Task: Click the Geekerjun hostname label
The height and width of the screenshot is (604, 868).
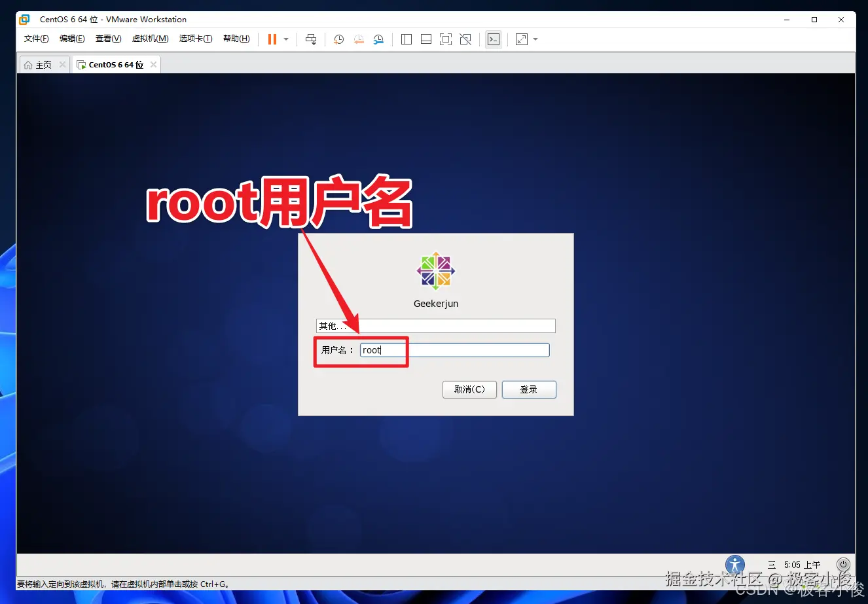Action: point(436,304)
